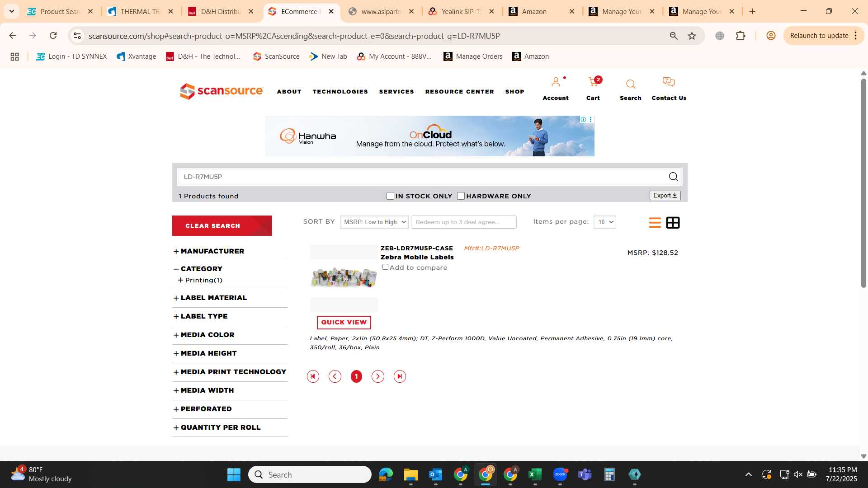Open the Shop menu
868x488 pixels.
pyautogui.click(x=514, y=92)
